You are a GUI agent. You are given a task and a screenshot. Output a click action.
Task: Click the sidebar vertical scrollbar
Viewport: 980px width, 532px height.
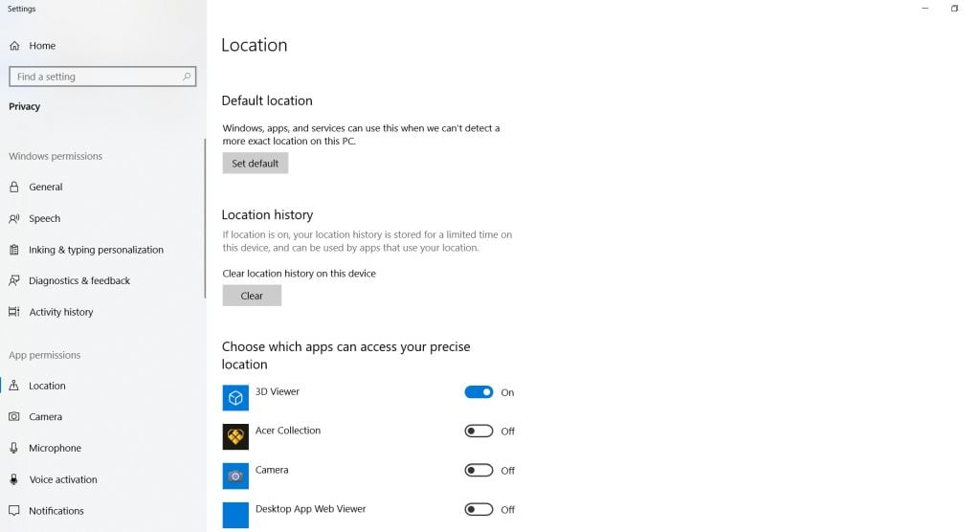coord(204,220)
